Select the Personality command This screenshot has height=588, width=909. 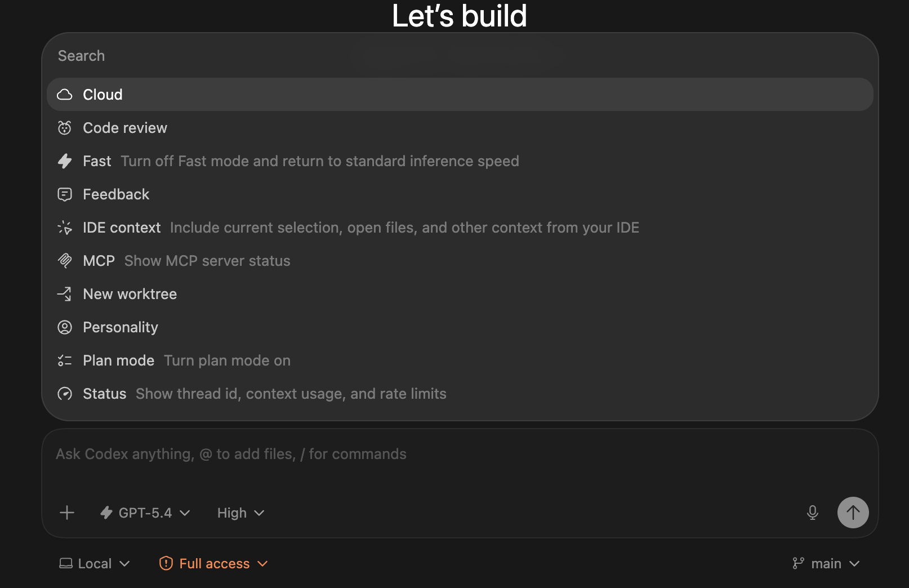[x=460, y=327]
